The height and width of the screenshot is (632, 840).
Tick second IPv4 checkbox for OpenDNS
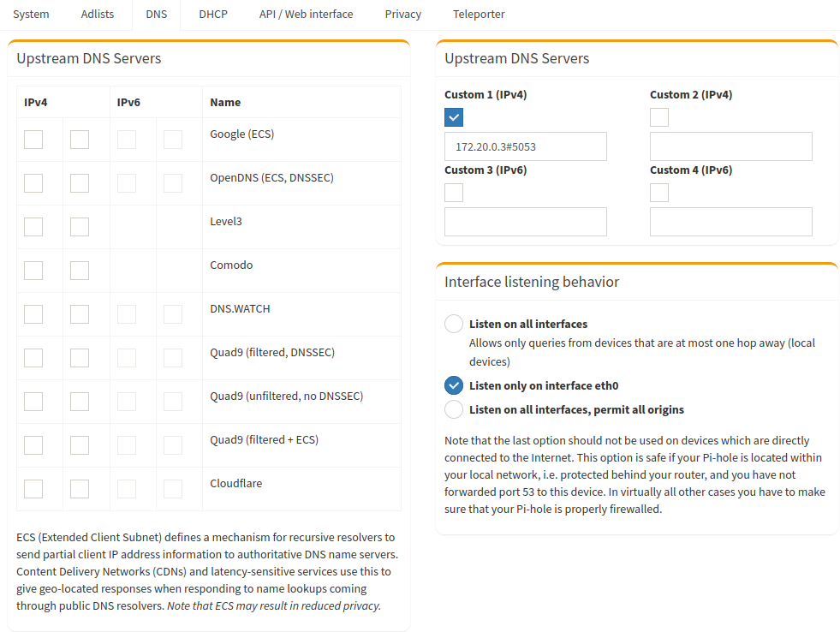click(80, 183)
